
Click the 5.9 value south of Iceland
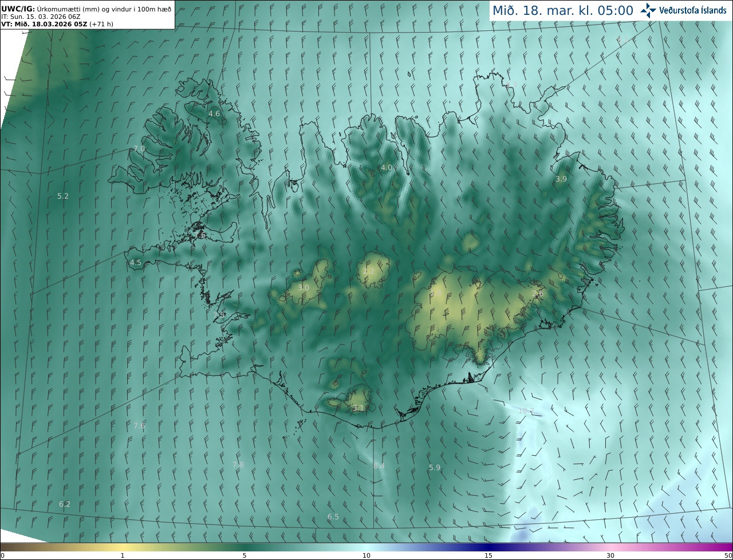click(x=435, y=467)
